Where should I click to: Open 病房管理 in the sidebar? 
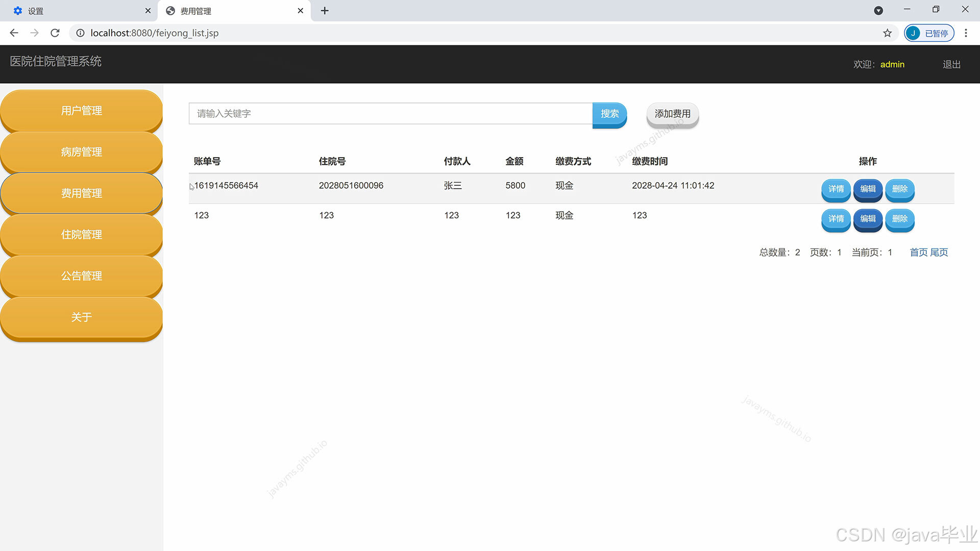point(81,152)
